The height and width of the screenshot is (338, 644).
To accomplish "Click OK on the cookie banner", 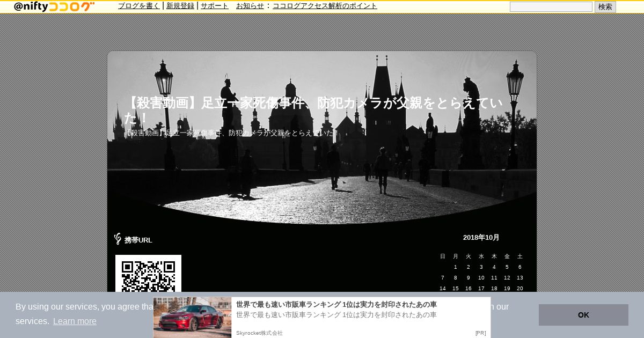I will (583, 315).
